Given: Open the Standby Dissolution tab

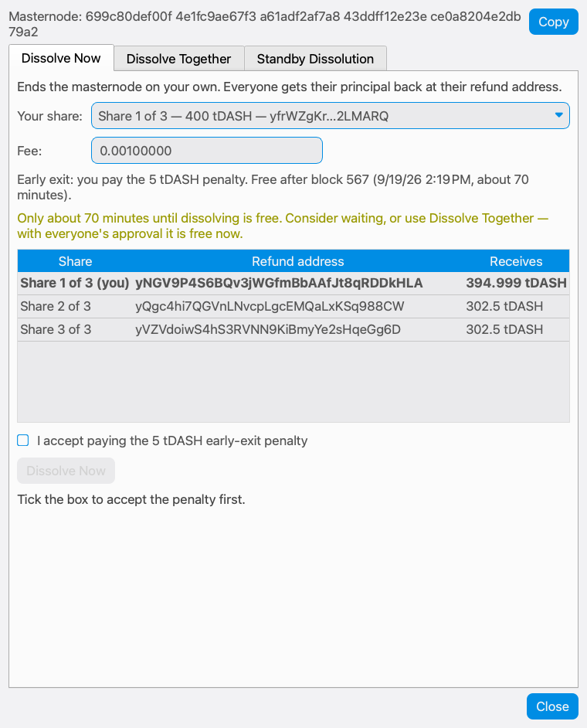Looking at the screenshot, I should tap(315, 59).
